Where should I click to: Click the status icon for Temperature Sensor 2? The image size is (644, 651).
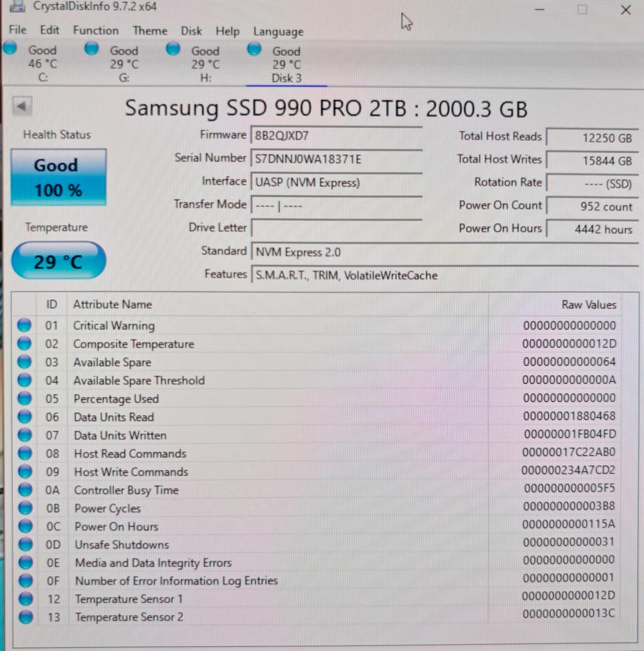coord(25,617)
